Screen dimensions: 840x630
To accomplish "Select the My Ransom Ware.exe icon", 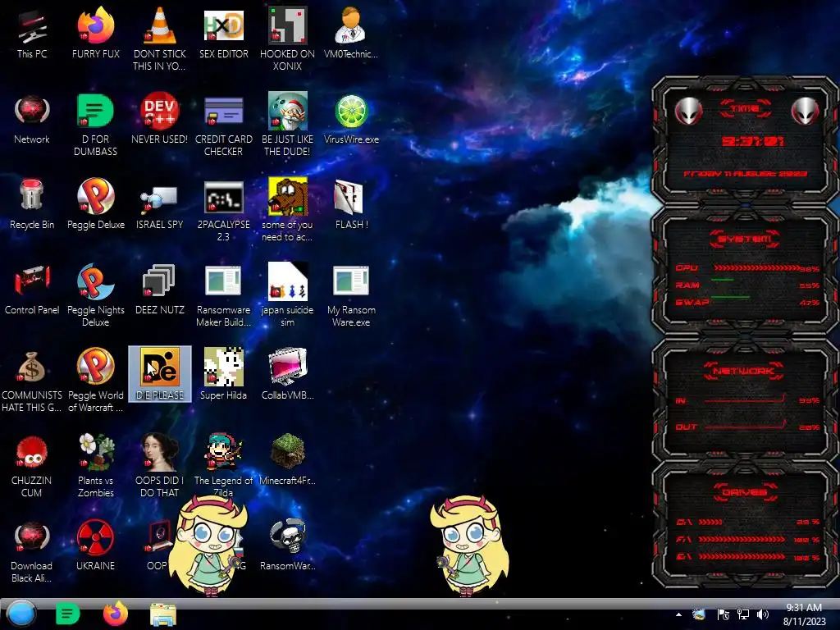I will 351,281.
